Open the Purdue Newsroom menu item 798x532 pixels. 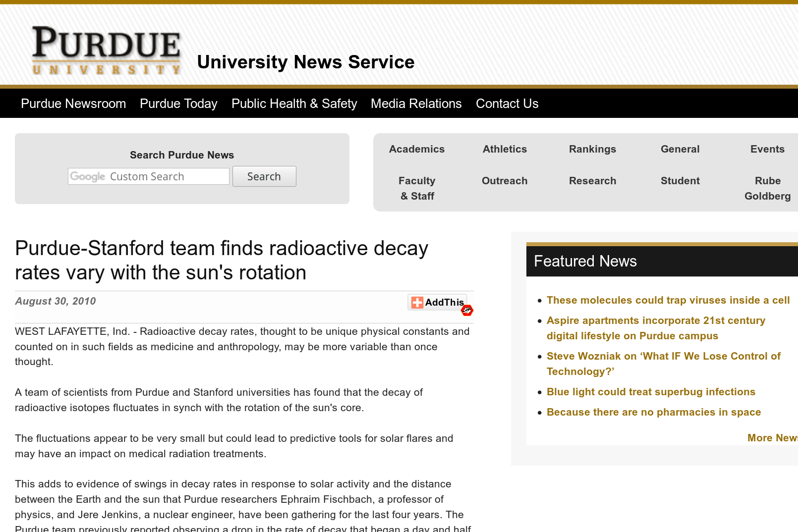[x=73, y=104]
